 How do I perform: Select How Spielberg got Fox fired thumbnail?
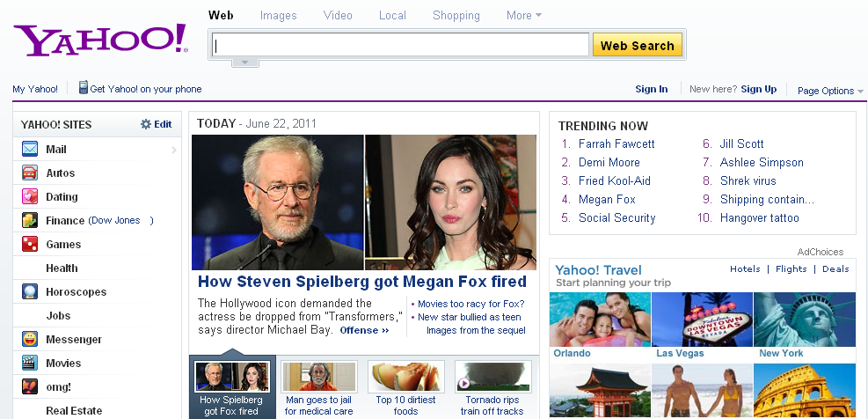pos(231,377)
